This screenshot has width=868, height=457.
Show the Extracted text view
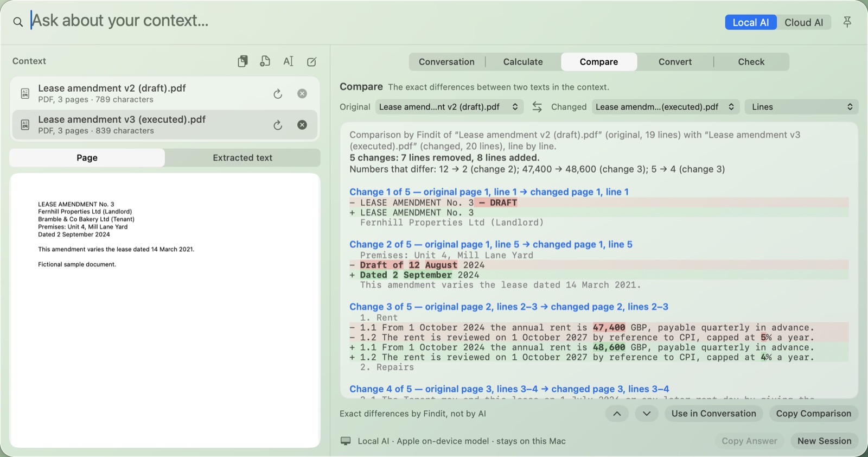pos(242,158)
